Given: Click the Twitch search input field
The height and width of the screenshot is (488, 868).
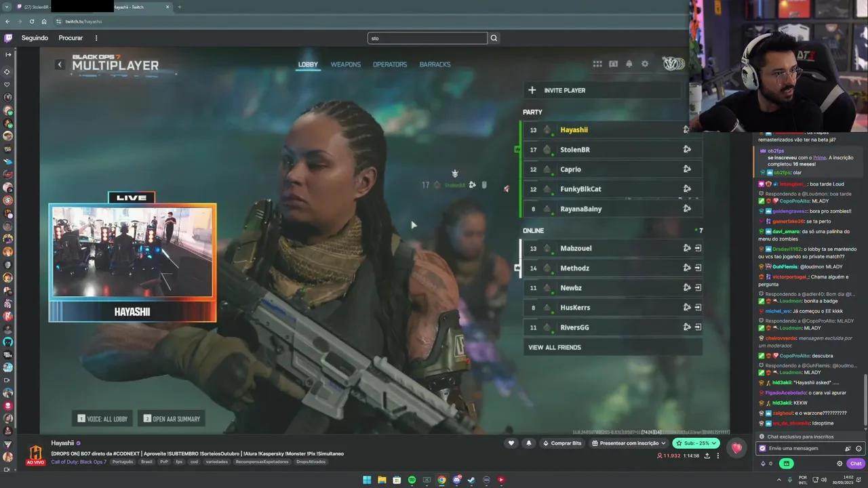Looking at the screenshot, I should click(427, 38).
